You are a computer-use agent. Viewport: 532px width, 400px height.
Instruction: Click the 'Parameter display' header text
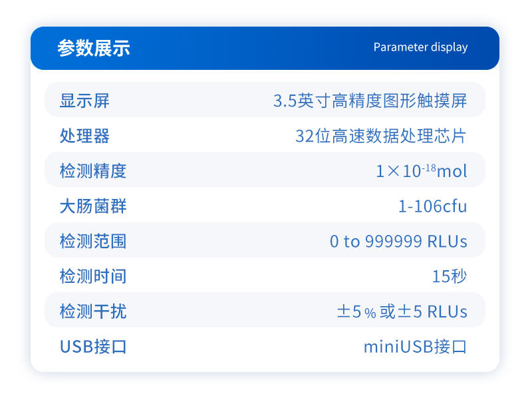(420, 47)
